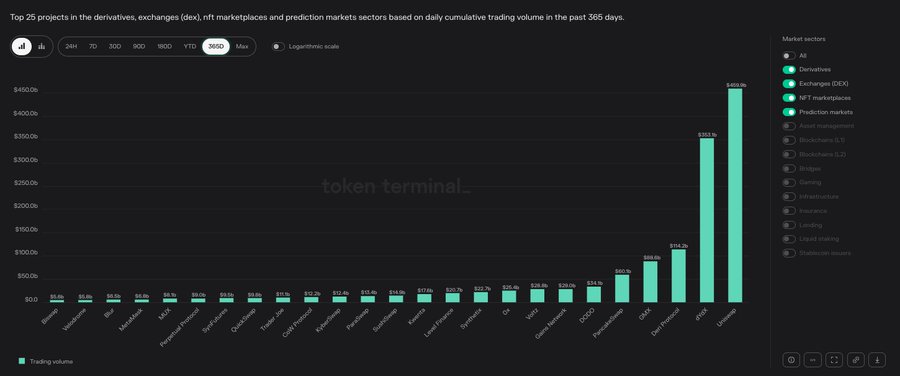Turn off the Exchanges (DEX) toggle
This screenshot has width=900, height=376.
[789, 84]
